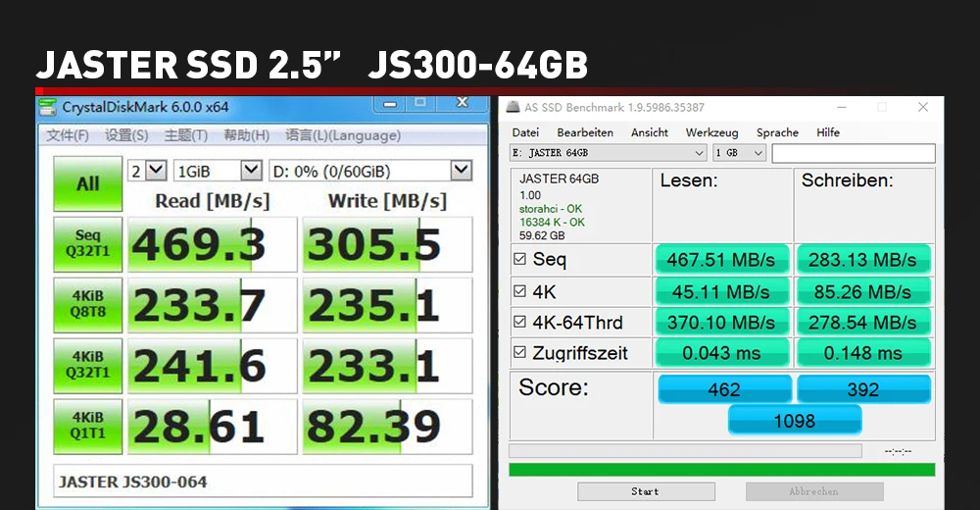Click the 4KiB Q32T1 write value 233.1
The height and width of the screenshot is (510, 980).
(x=387, y=366)
